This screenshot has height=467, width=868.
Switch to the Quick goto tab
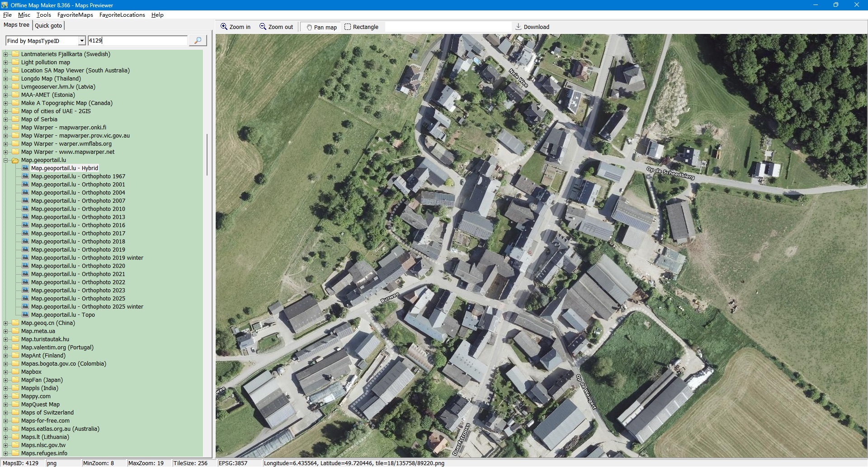48,25
